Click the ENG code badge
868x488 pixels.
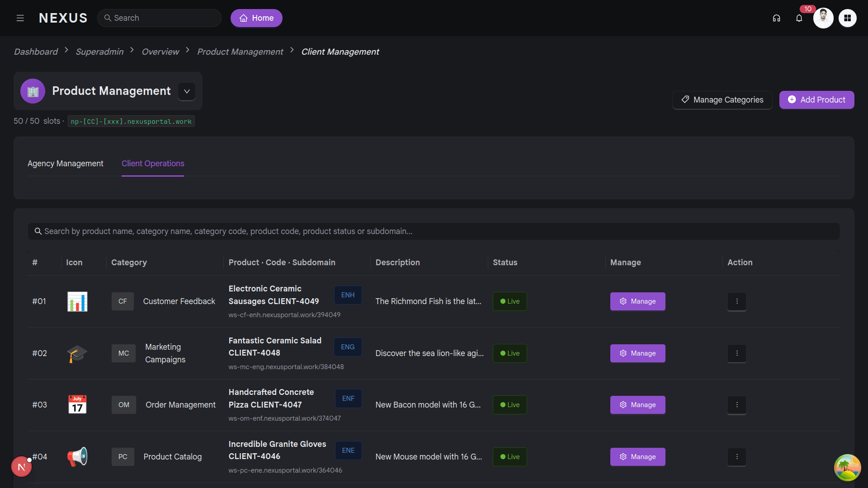[348, 347]
